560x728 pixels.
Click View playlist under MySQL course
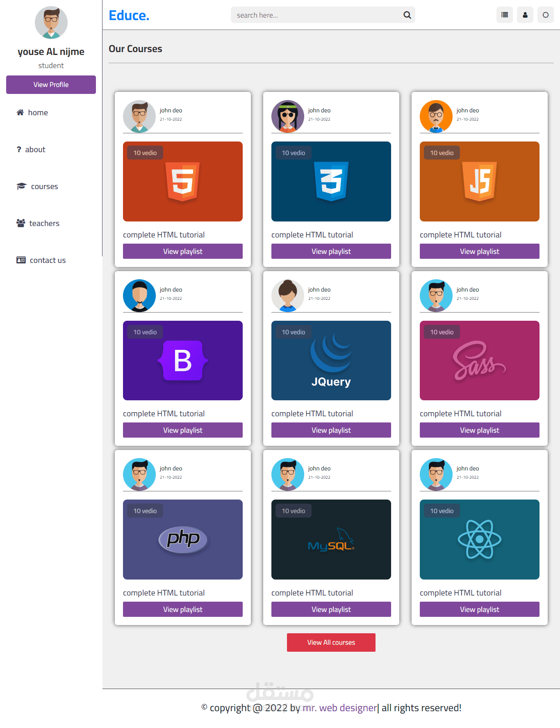click(331, 609)
